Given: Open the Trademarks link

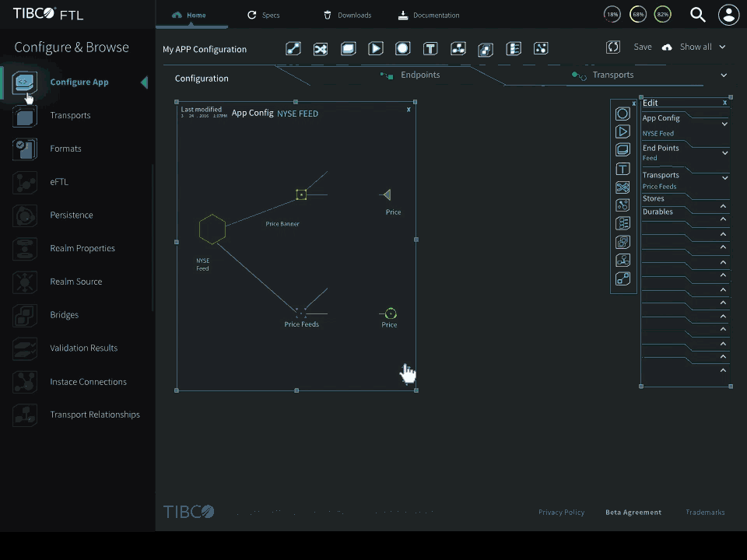Looking at the screenshot, I should [x=705, y=513].
